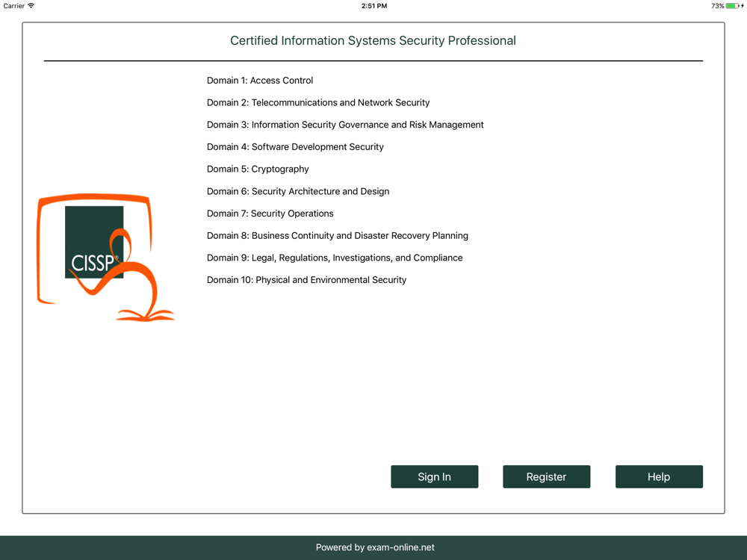
Task: Choose Domain 4: Software Development Security
Action: [x=295, y=146]
